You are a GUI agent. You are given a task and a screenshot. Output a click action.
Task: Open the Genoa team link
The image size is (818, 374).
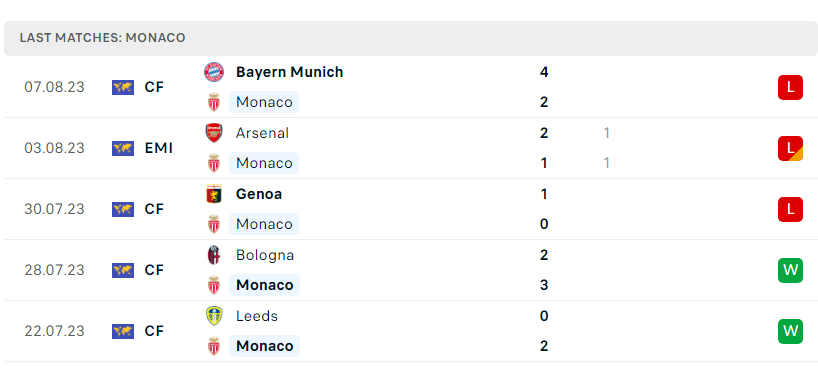pyautogui.click(x=259, y=194)
